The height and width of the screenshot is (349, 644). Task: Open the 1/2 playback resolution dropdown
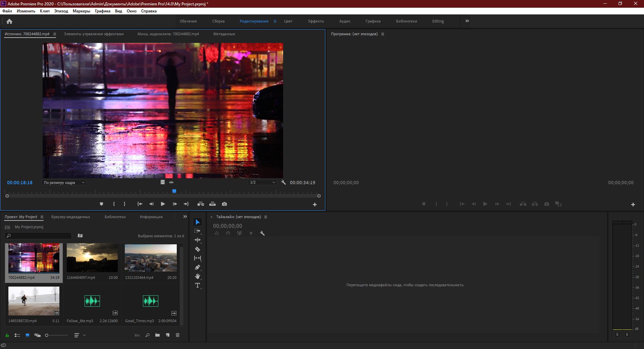pyautogui.click(x=262, y=183)
